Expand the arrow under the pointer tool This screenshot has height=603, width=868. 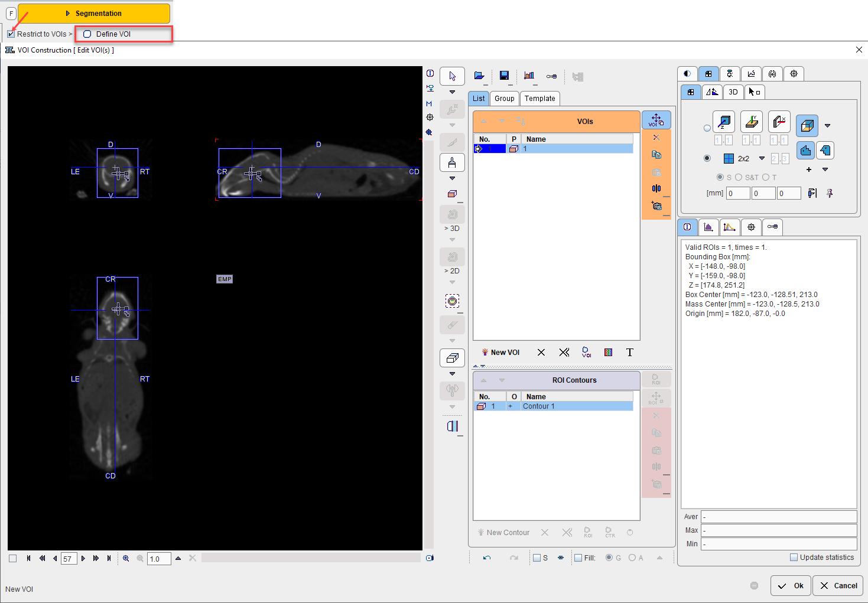coord(452,92)
